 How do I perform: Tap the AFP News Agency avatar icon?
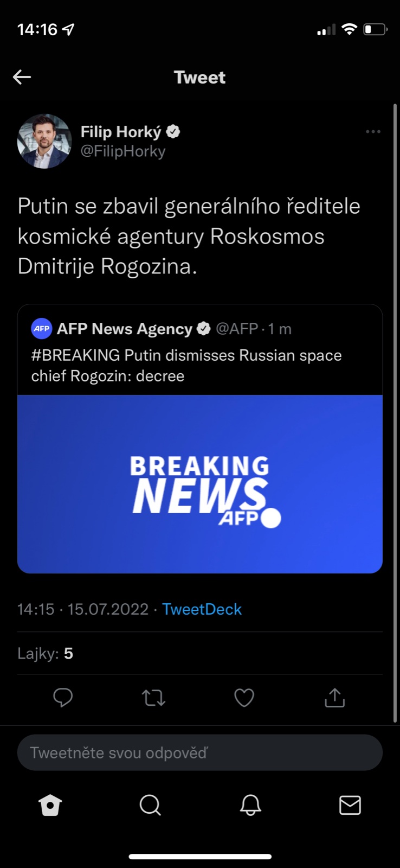42,329
